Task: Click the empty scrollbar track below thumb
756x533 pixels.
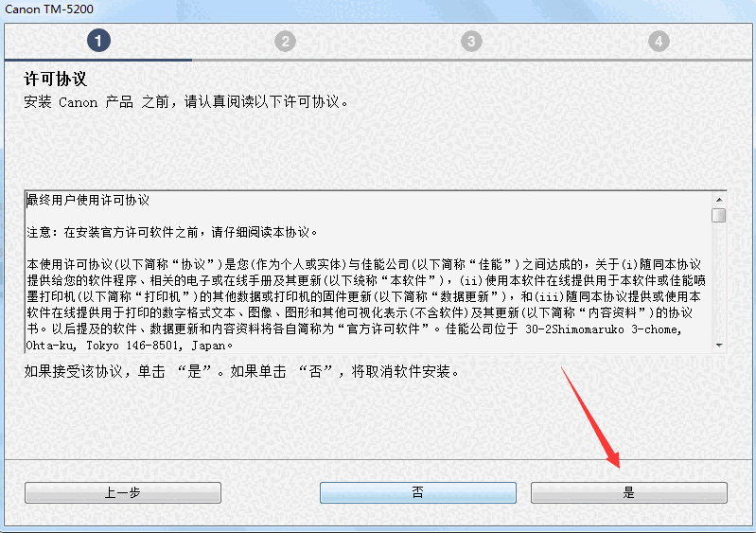Action: 719,281
